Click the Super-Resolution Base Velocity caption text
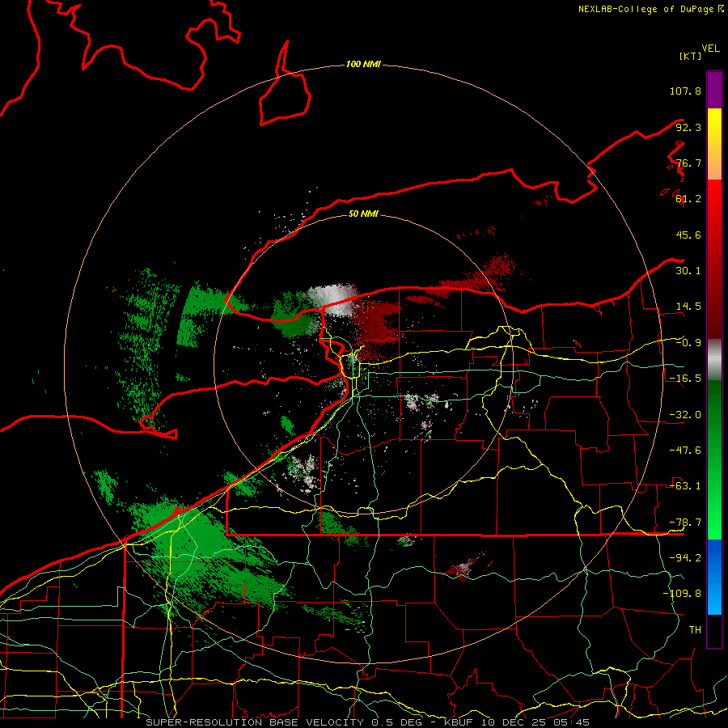 [368, 722]
